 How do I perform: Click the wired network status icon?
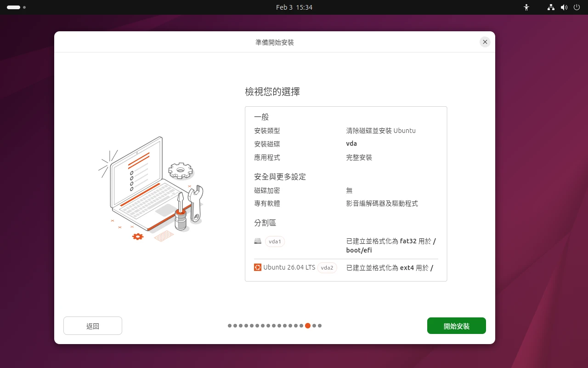551,7
